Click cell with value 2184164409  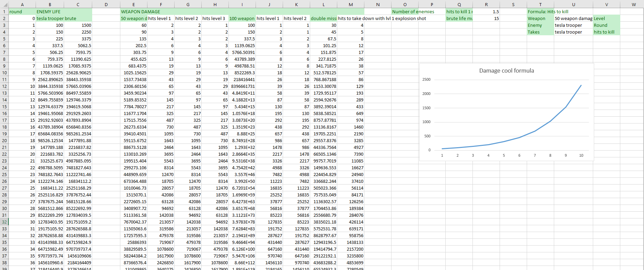pos(78,263)
